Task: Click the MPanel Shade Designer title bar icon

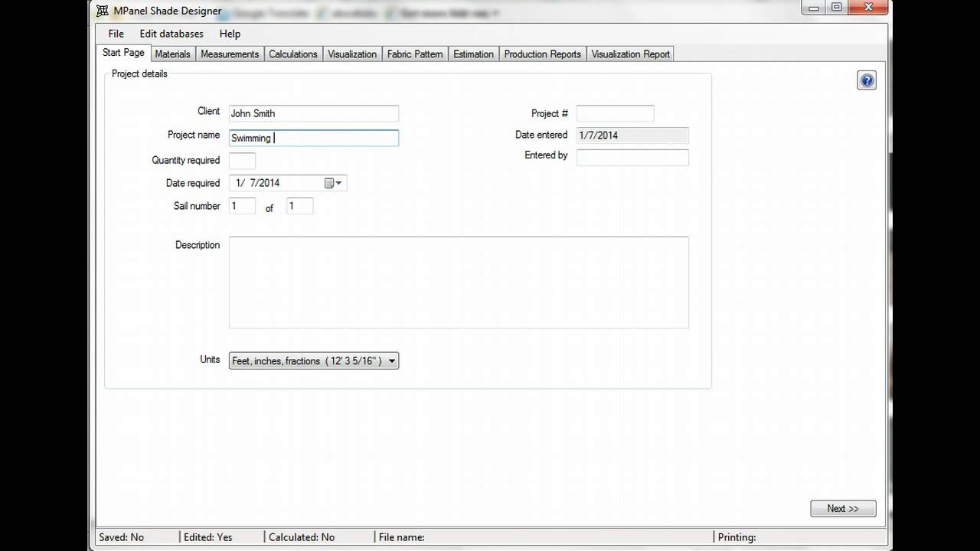Action: point(103,11)
